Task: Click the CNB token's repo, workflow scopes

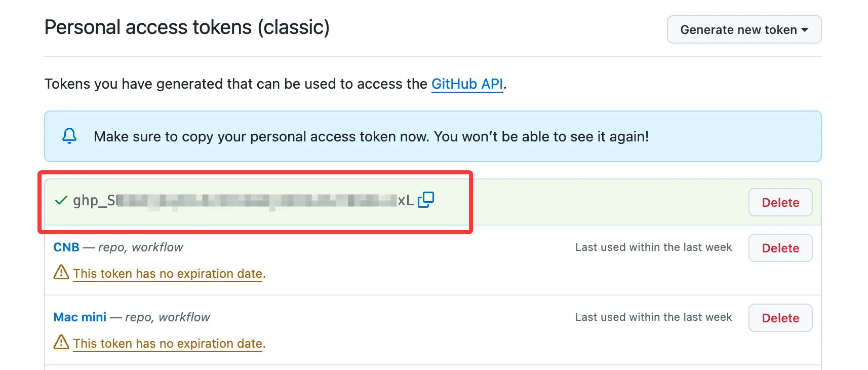Action: point(140,247)
